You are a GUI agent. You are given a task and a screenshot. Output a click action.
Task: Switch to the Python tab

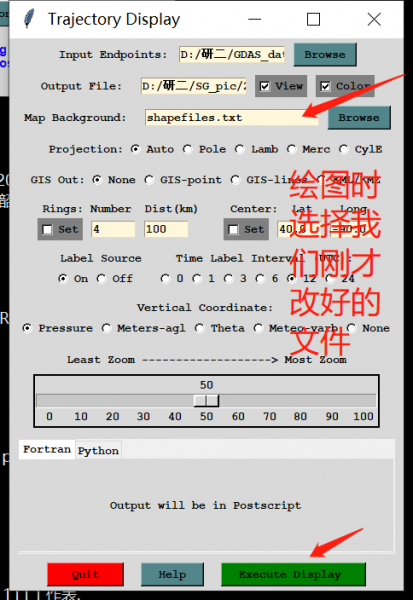point(98,451)
